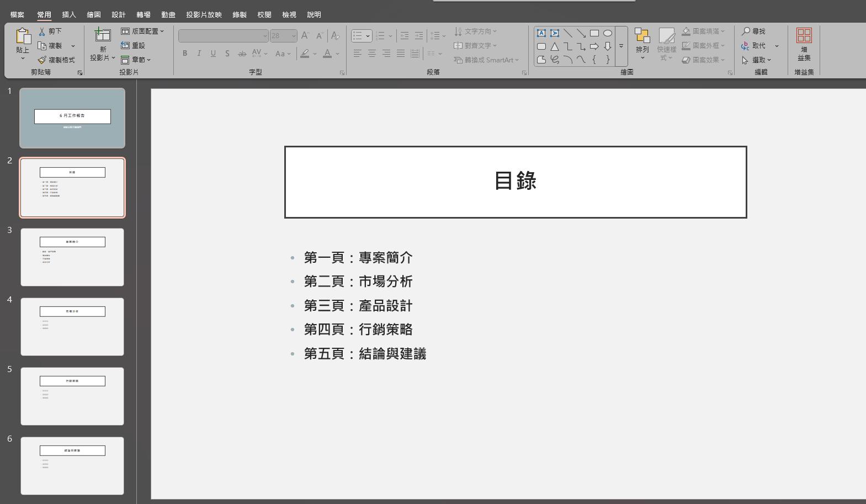This screenshot has height=504, width=866.
Task: Open Shape Outline (圖案外框) menu
Action: [703, 46]
